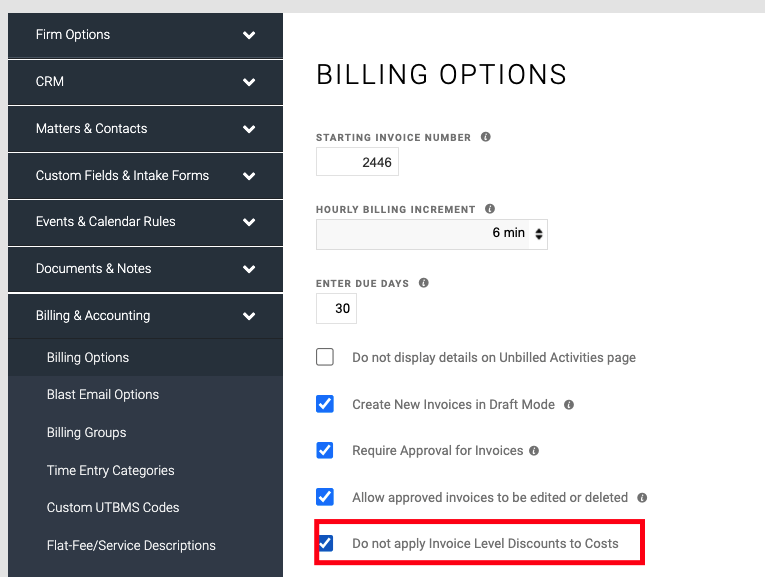765x577 pixels.
Task: Toggle Do not apply Invoice Level Discounts to Costs
Action: (325, 543)
